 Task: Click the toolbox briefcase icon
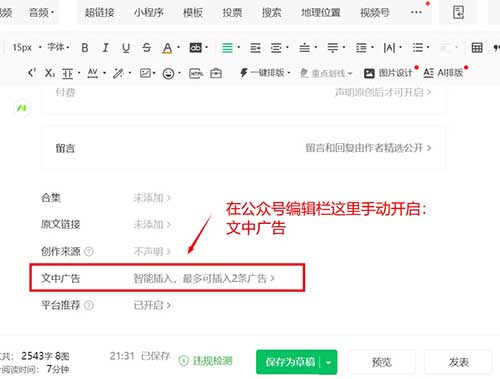click(x=216, y=73)
